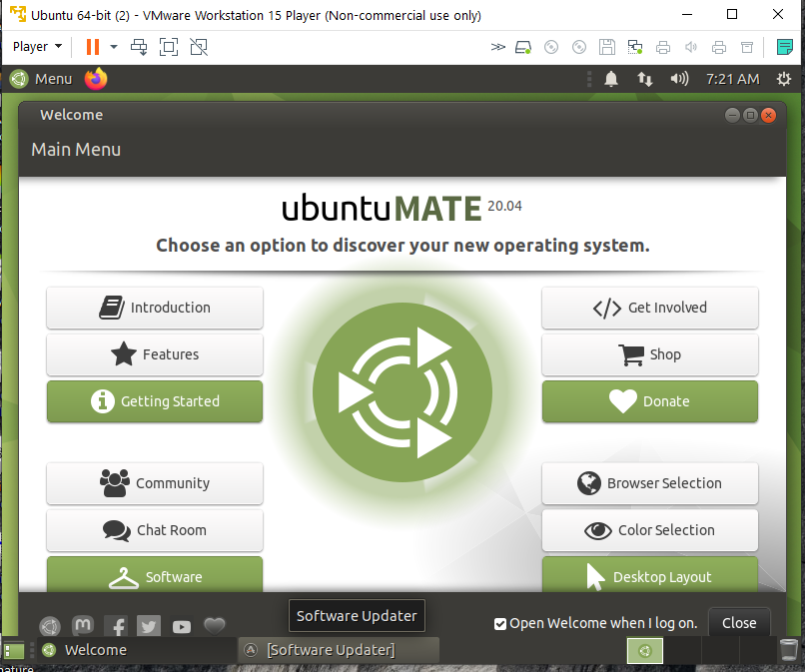
Task: Toggle Open Welcome when I log on
Action: pos(595,623)
